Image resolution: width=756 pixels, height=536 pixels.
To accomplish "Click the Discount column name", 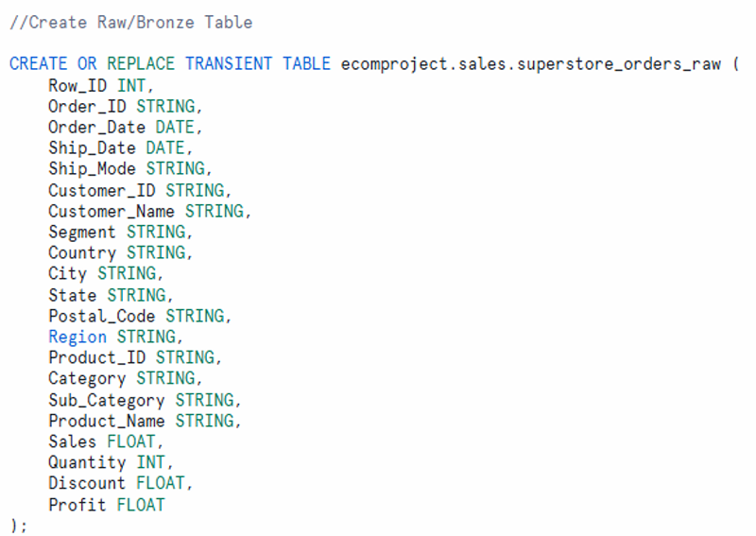I will (87, 483).
